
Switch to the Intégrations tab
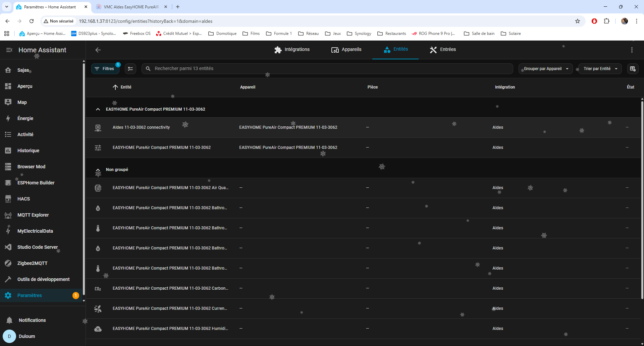click(292, 50)
